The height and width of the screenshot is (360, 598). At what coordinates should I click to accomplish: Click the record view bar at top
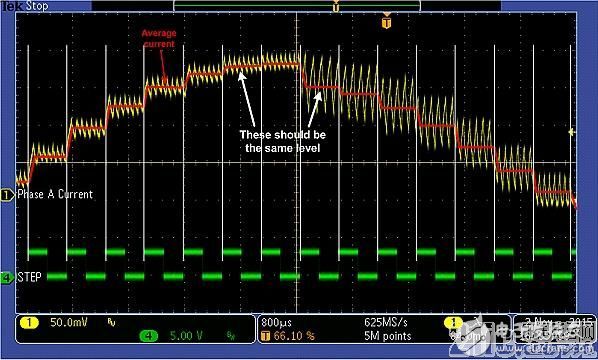coord(297,6)
